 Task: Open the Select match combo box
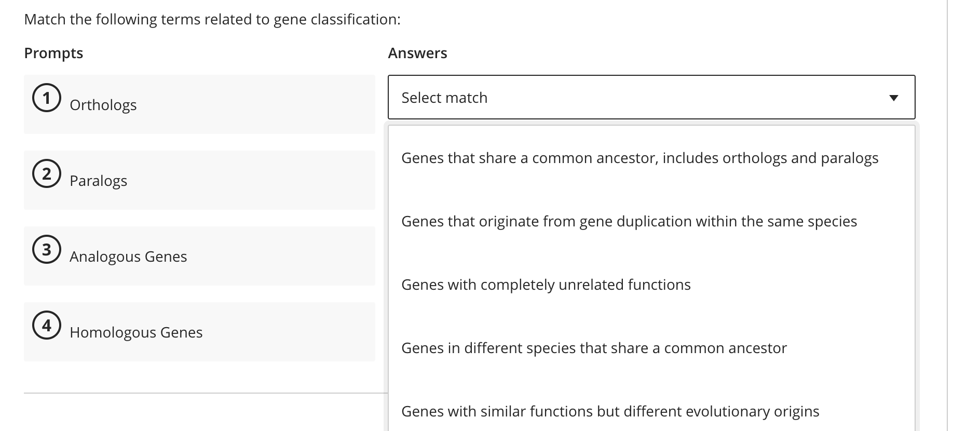[x=651, y=97]
